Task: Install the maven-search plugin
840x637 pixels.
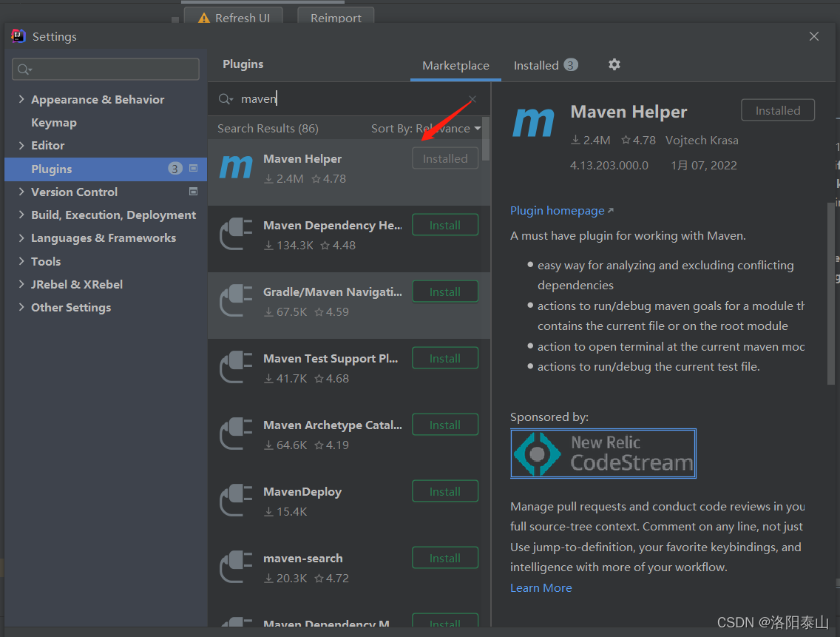Action: pos(444,558)
